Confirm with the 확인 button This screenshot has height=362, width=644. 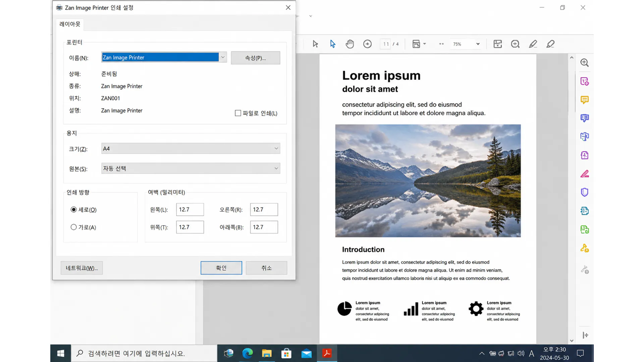point(221,268)
